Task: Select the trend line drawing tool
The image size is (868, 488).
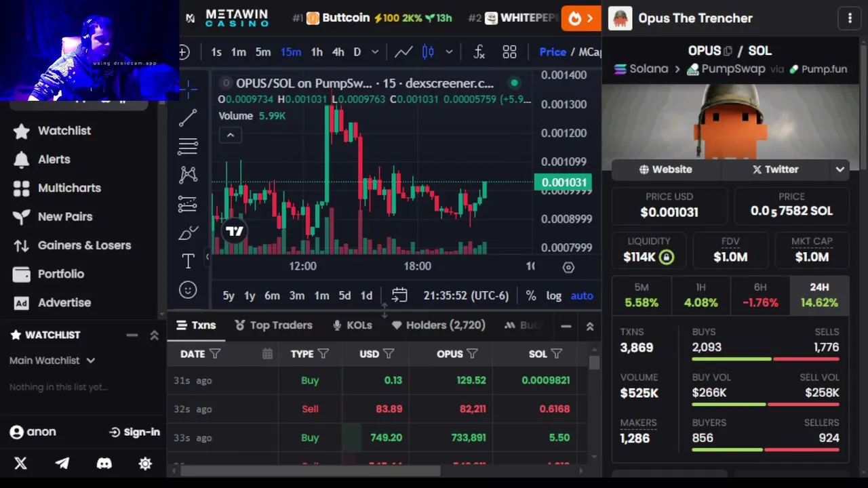Action: 188,117
